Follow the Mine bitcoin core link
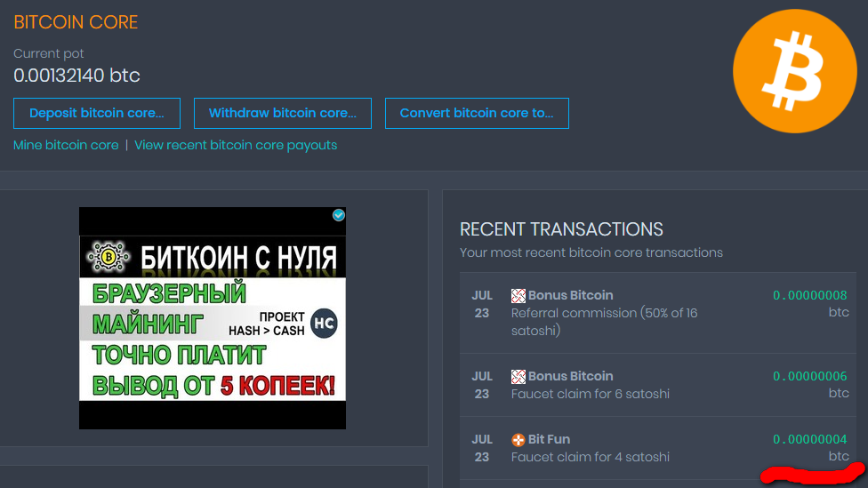Viewport: 868px width, 488px height. click(x=66, y=145)
